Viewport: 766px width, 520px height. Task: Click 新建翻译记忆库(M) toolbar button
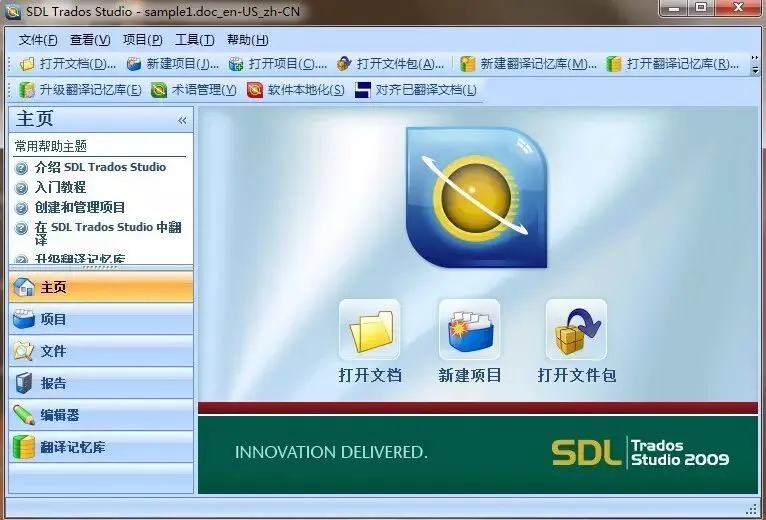[528, 64]
